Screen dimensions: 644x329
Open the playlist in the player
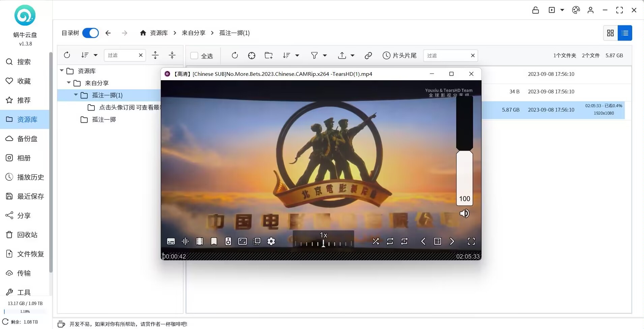coord(438,241)
